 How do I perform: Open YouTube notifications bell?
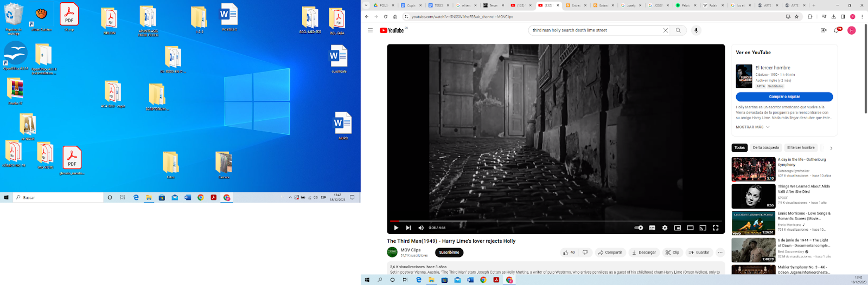[x=837, y=30]
